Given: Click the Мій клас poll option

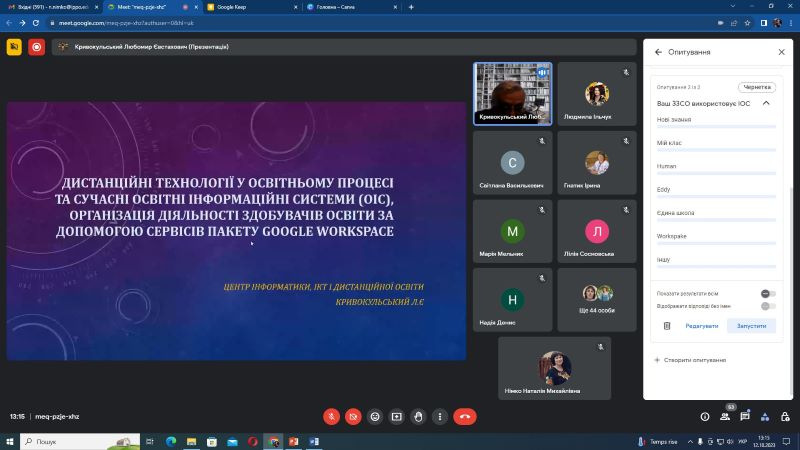Looking at the screenshot, I should coord(716,145).
